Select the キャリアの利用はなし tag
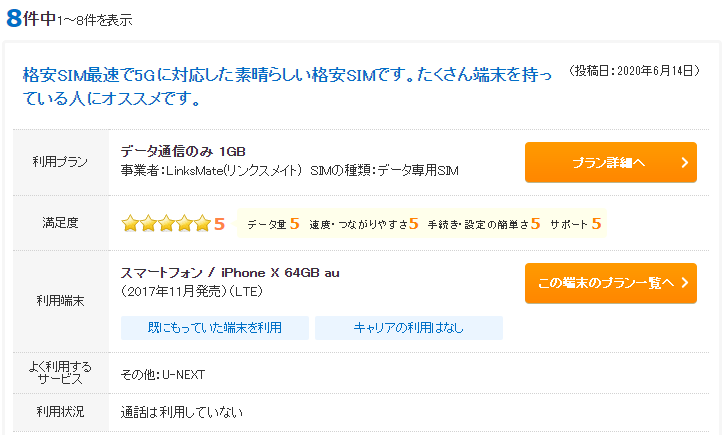Image resolution: width=724 pixels, height=435 pixels. 409,328
